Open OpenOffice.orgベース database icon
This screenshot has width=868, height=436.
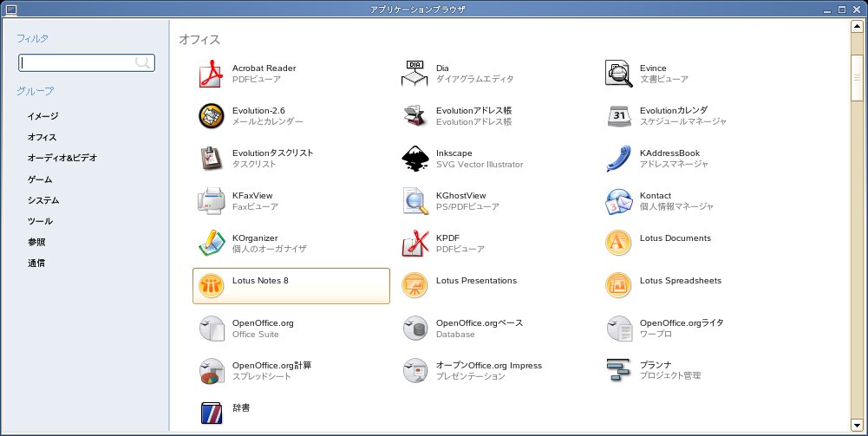(x=414, y=329)
